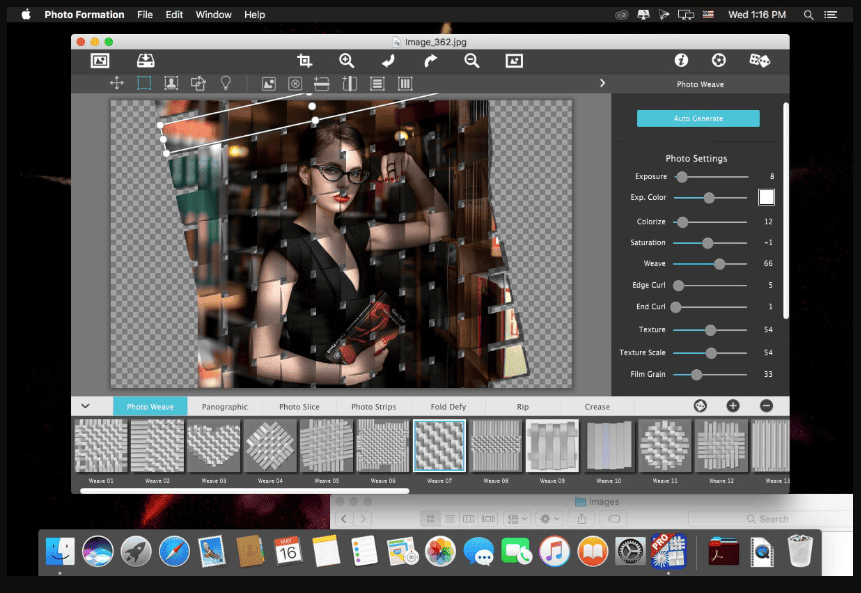
Task: Select the Weave 11 circular preset
Action: point(664,446)
